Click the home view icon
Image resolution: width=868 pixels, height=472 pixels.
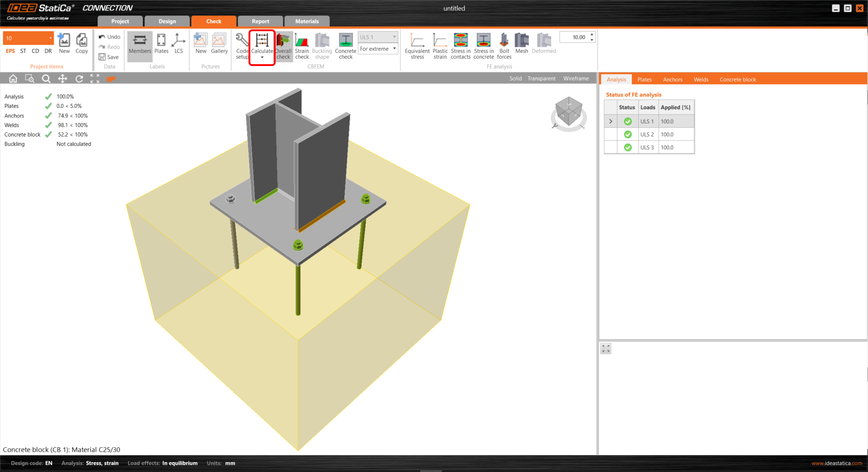click(x=13, y=79)
